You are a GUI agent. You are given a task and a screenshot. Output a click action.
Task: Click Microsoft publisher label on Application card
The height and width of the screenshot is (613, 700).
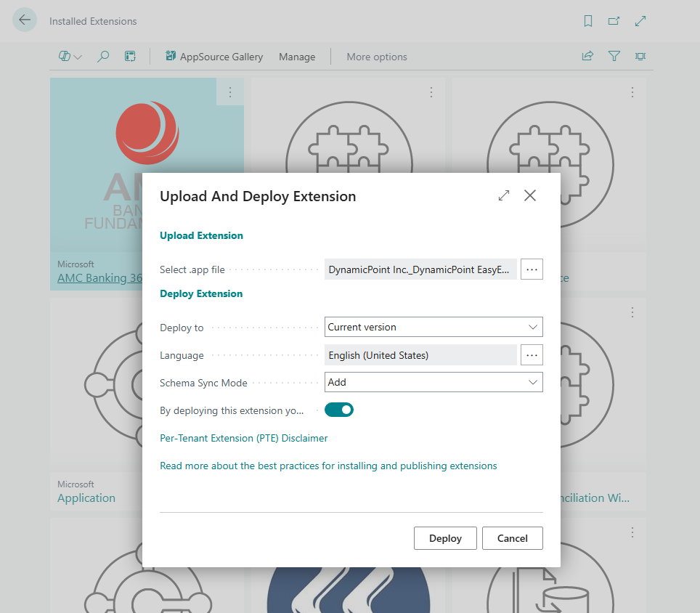pos(76,484)
